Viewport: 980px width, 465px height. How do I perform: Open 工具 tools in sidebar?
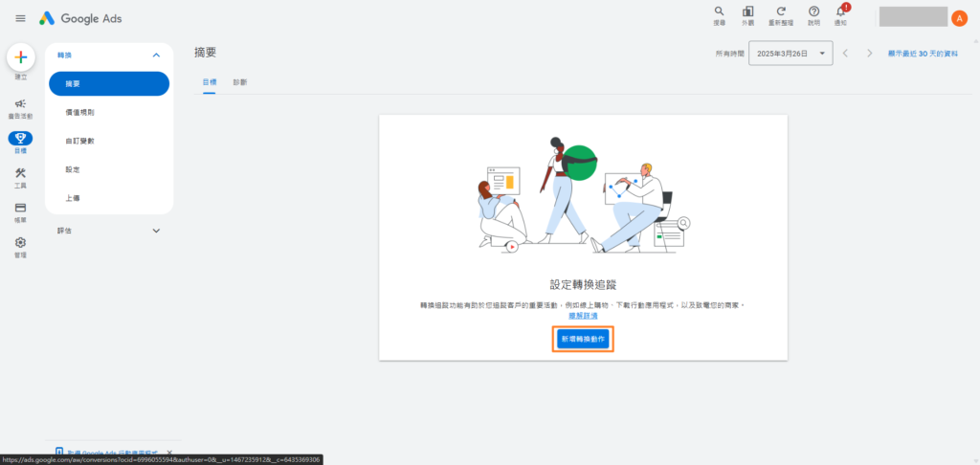tap(21, 175)
